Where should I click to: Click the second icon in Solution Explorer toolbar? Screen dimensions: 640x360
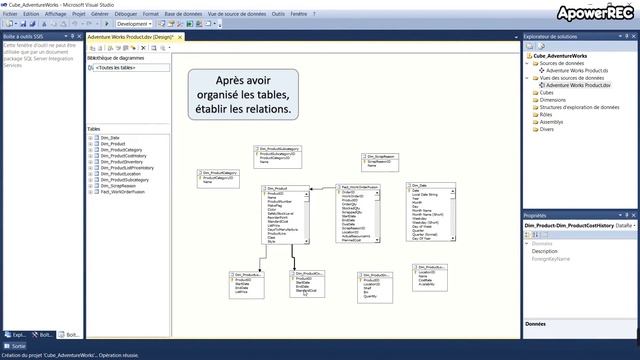click(541, 46)
